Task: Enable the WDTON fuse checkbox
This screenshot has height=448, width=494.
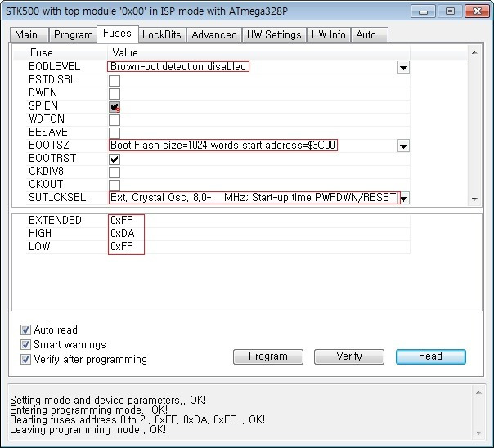Action: (115, 120)
